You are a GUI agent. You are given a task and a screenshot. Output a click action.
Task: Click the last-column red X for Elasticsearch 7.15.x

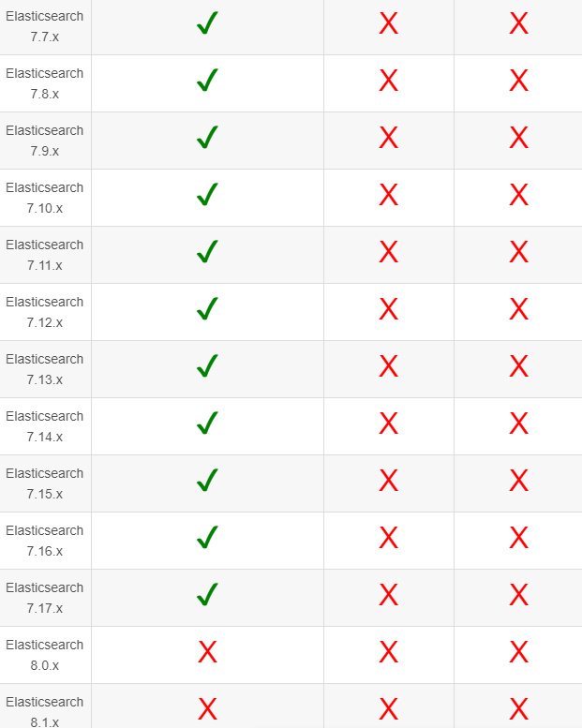[x=518, y=482]
